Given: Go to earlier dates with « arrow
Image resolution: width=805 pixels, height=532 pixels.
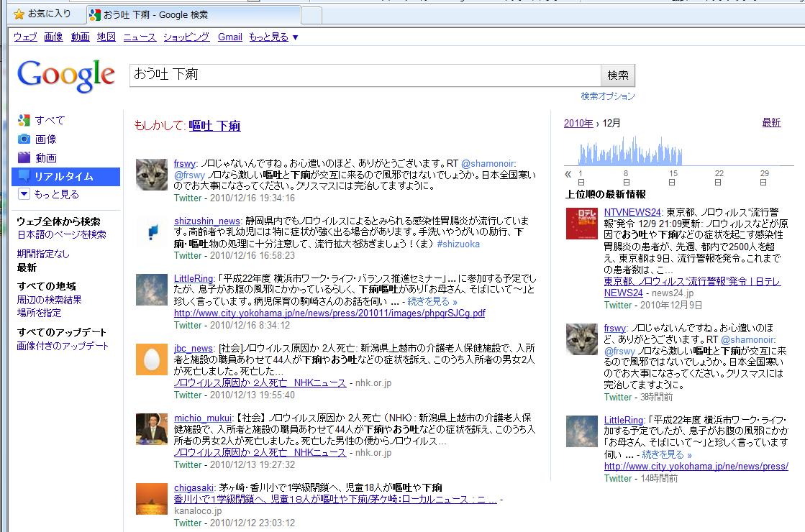Looking at the screenshot, I should tap(568, 174).
